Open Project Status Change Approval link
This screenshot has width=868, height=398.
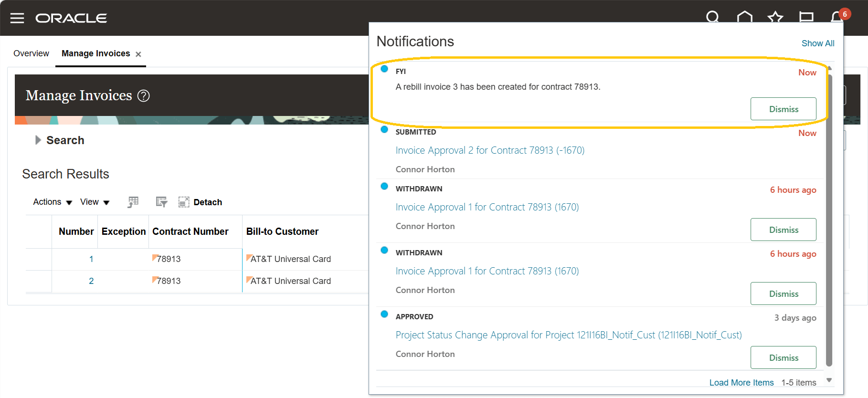tap(569, 335)
